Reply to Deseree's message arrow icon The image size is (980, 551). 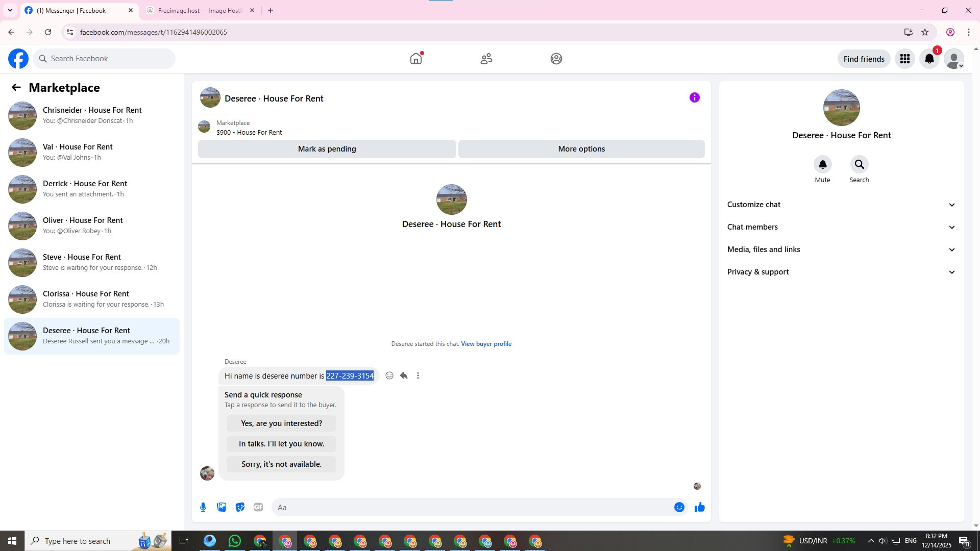point(404,376)
